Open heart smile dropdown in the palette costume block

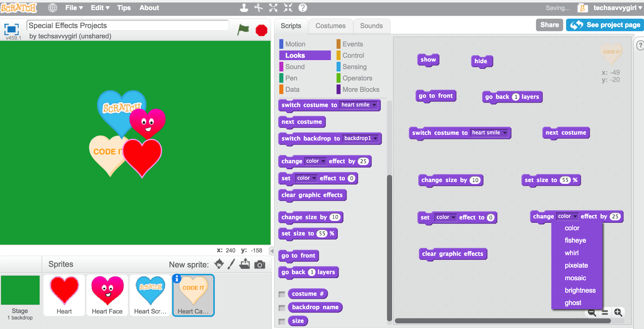click(x=359, y=105)
